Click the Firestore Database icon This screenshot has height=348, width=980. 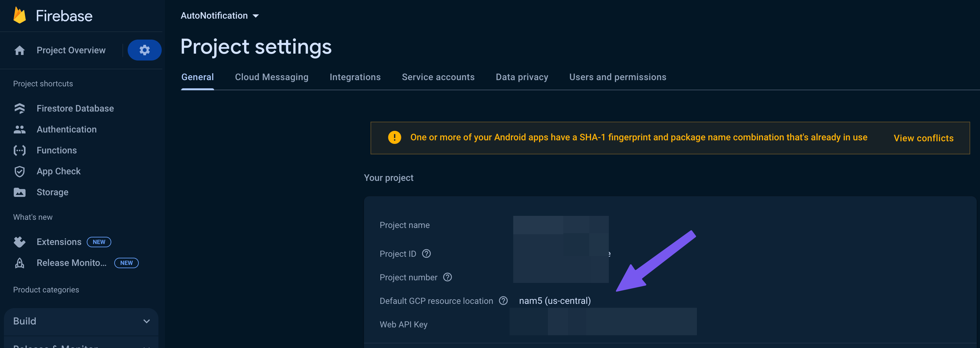tap(19, 108)
